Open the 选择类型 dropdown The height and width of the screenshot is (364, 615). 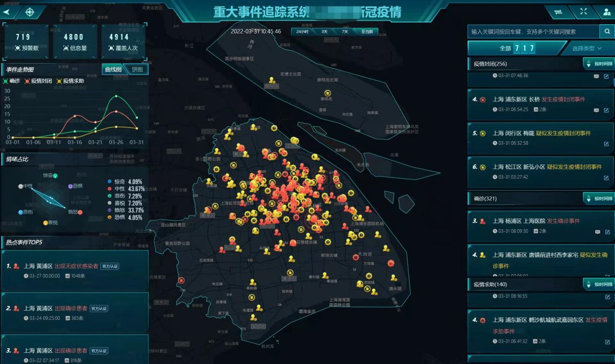(587, 48)
